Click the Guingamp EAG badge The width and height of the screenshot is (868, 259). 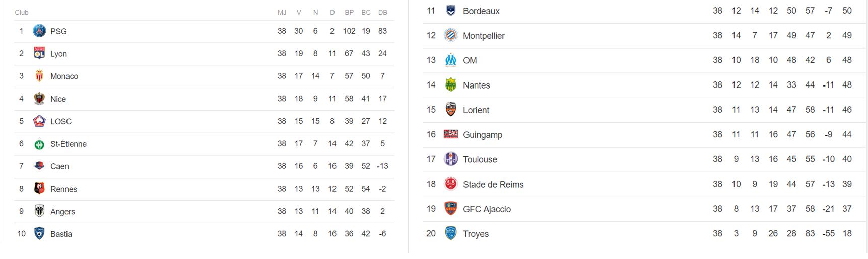[450, 134]
